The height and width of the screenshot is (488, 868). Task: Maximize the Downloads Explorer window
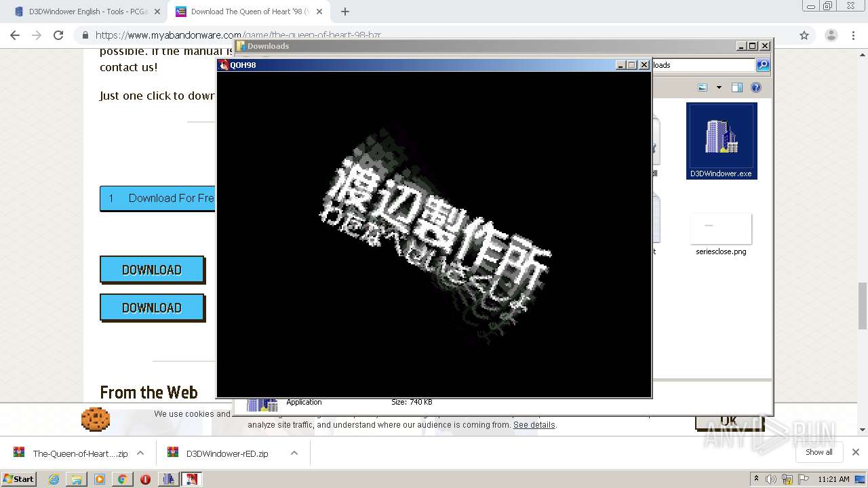tap(753, 46)
